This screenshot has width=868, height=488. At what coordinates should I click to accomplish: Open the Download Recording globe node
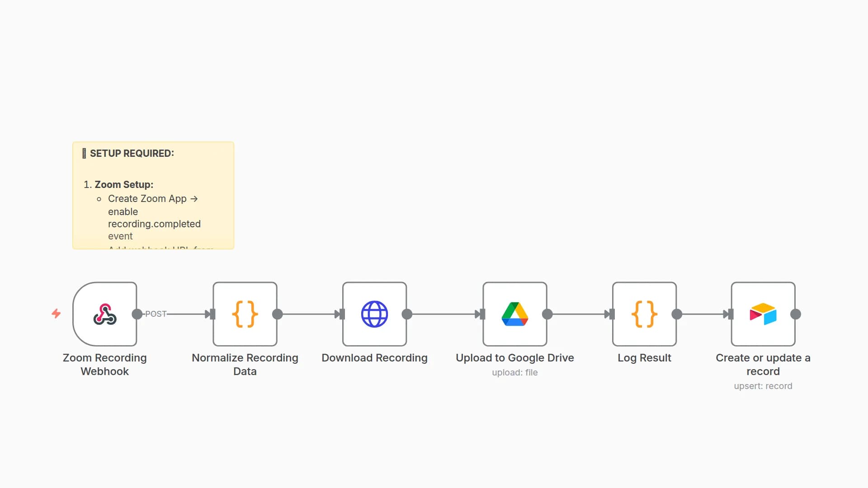[374, 314]
